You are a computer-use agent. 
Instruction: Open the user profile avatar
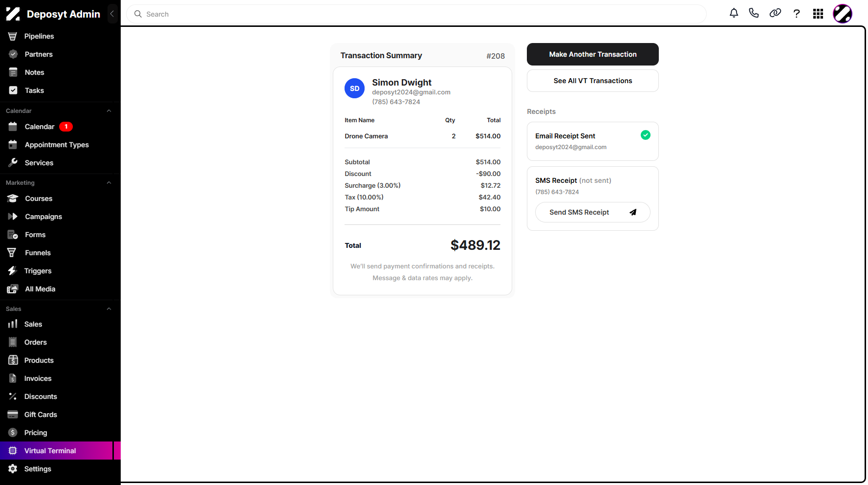(843, 14)
